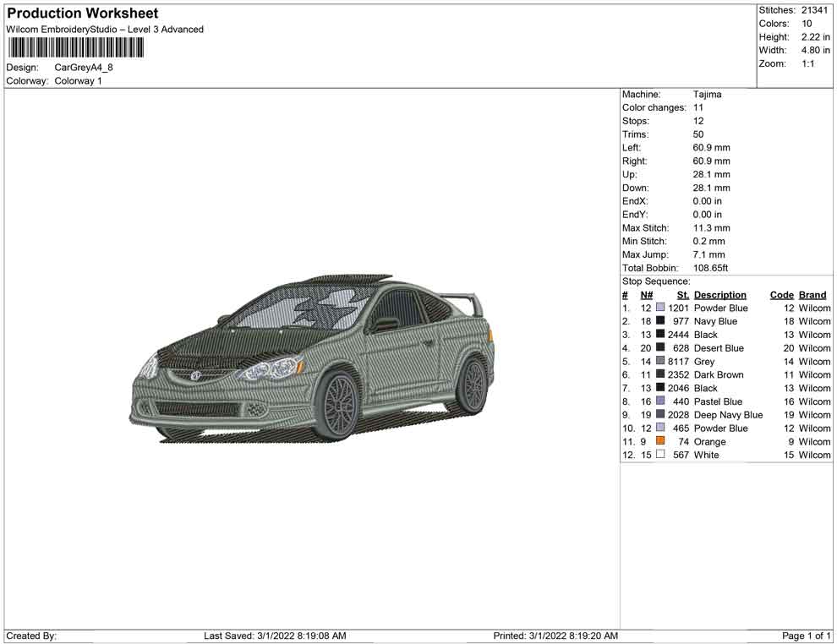
Task: Click the Code column header
Action: tap(781, 295)
